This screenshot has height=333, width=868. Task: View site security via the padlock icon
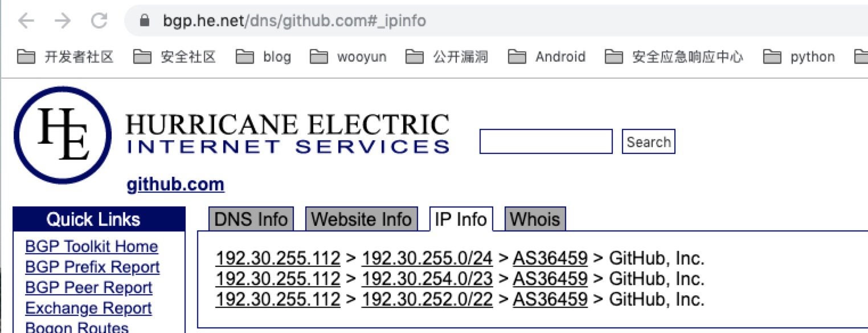pos(144,21)
